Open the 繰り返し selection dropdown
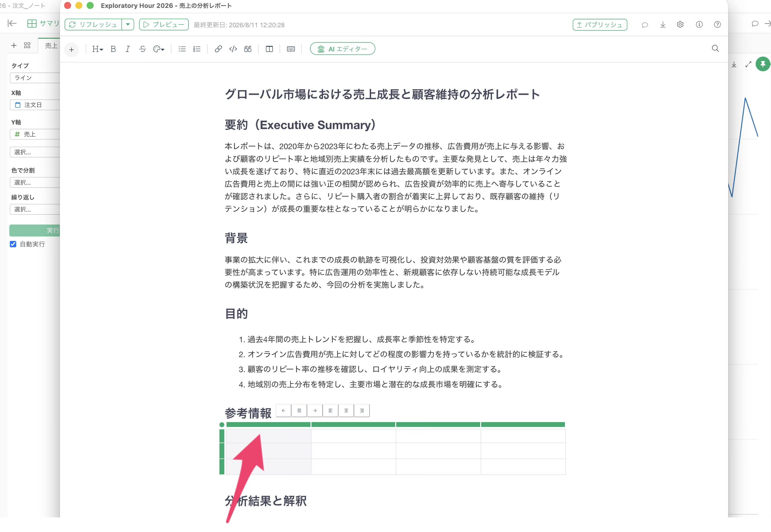Screen dimensions: 771x532 tap(35, 210)
